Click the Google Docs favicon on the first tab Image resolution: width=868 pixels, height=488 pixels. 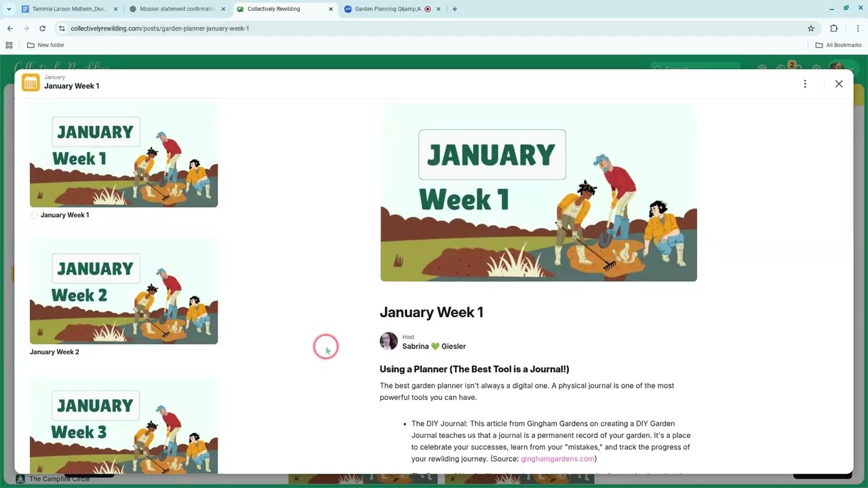(x=25, y=9)
